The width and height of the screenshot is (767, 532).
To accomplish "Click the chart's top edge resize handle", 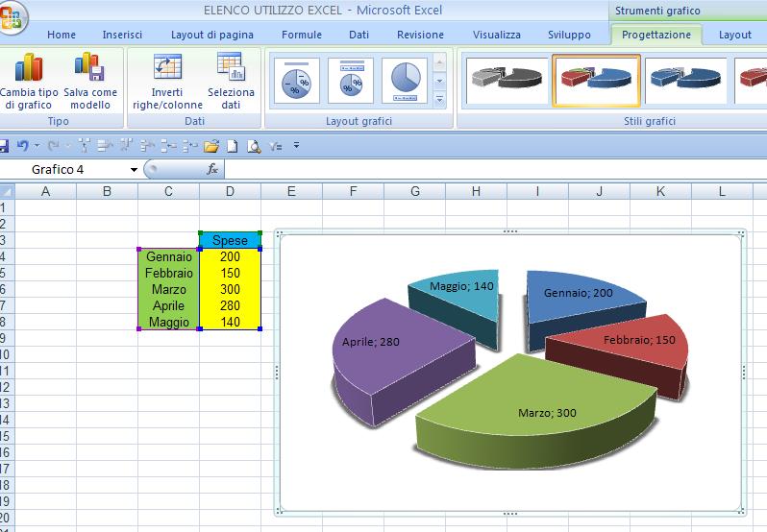I will pyautogui.click(x=510, y=231).
